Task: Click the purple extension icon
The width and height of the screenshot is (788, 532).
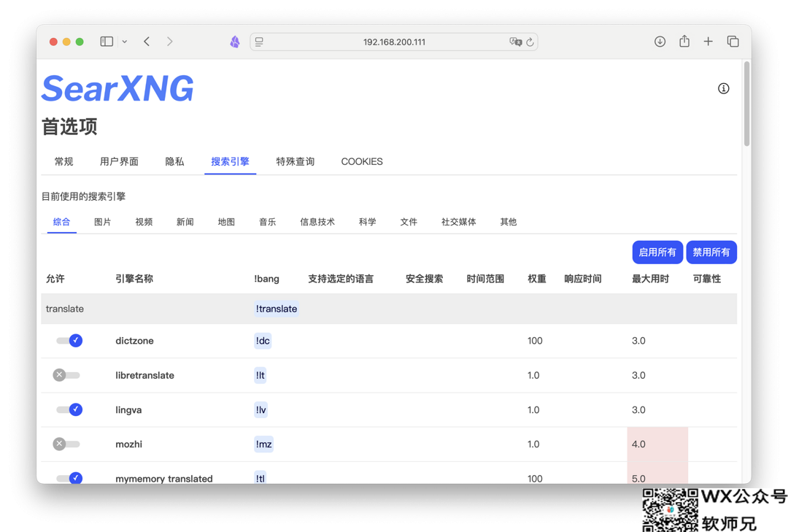Action: [235, 42]
